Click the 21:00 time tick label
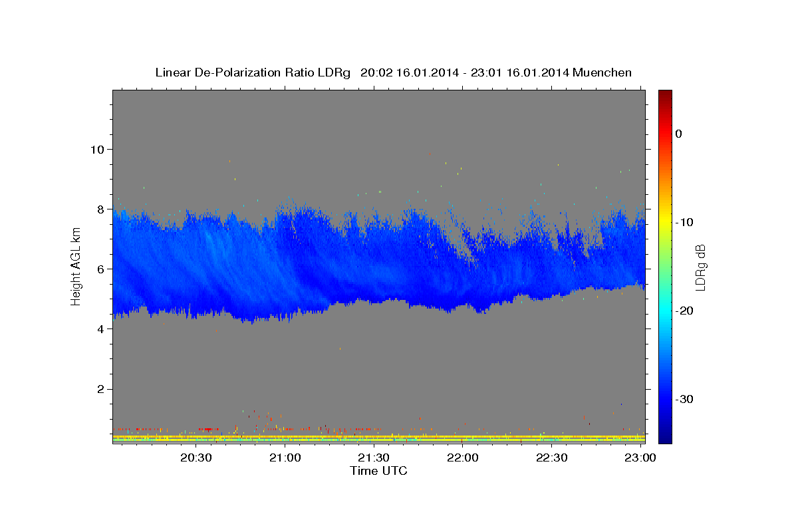798x532 pixels. click(285, 458)
